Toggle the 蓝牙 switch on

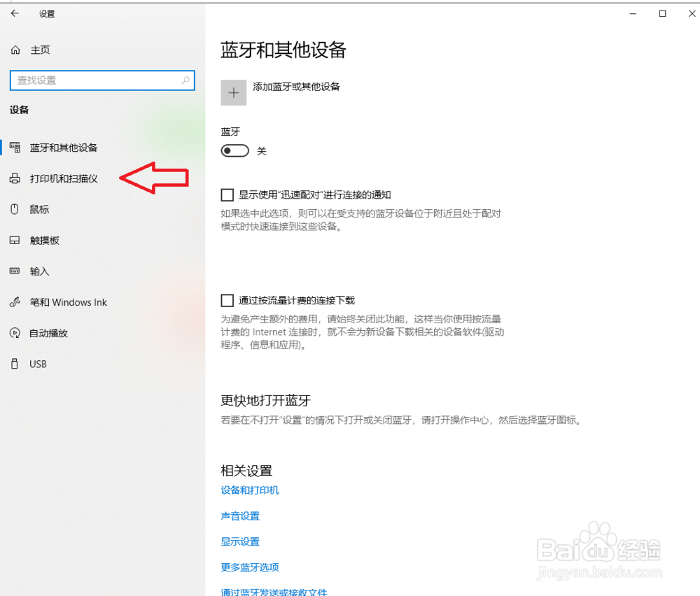click(x=234, y=150)
